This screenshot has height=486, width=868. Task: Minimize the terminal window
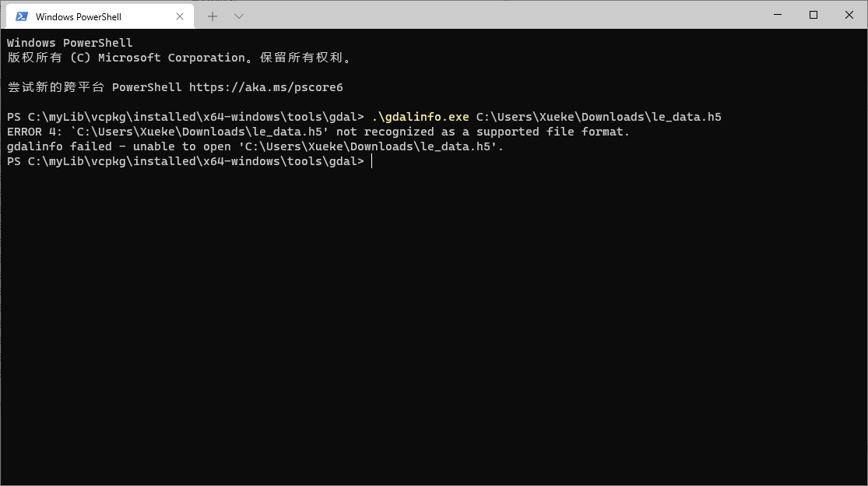point(776,15)
